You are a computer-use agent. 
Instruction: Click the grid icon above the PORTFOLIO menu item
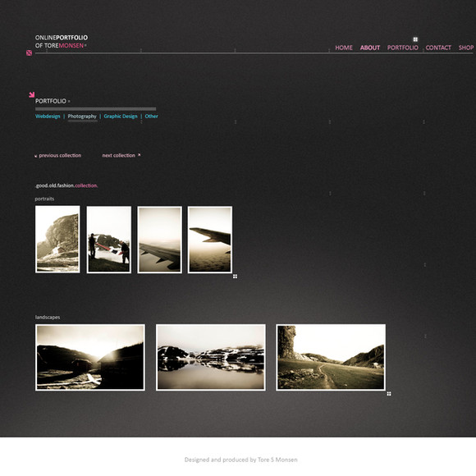coord(415,39)
